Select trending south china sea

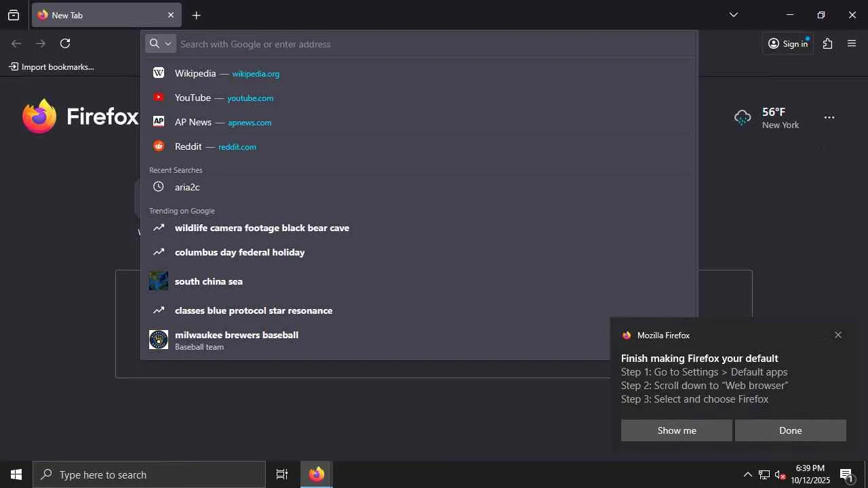coord(419,281)
